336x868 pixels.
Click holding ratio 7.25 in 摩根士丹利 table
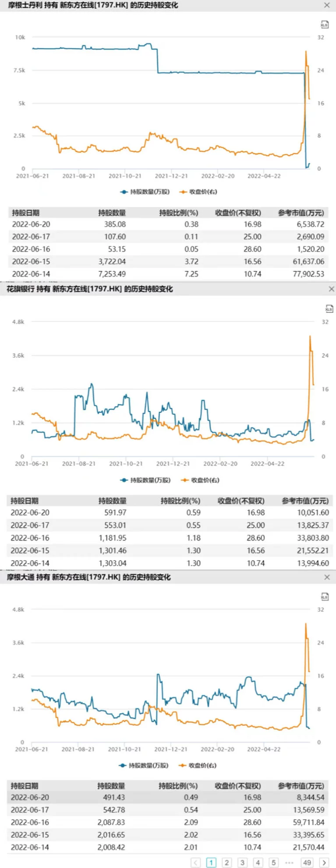click(x=191, y=274)
